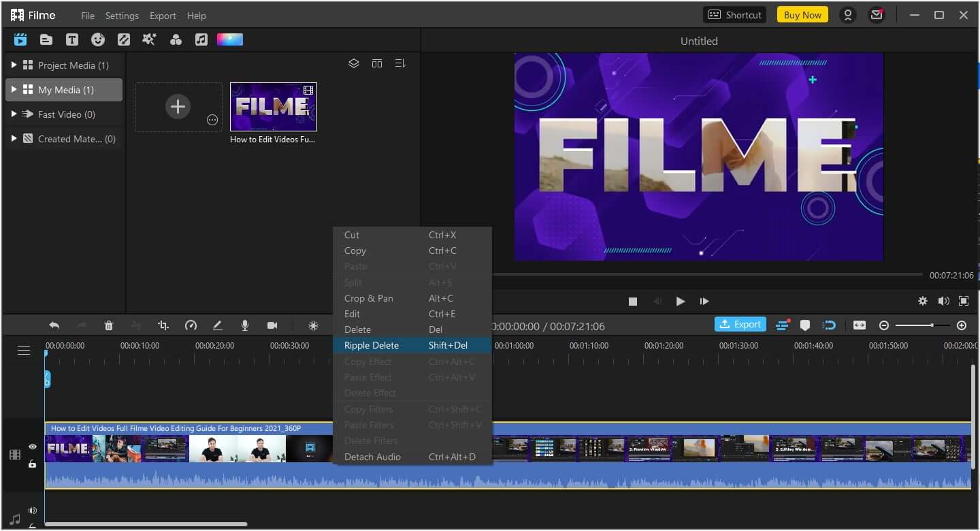
Task: Open the camera screen record icon
Action: coord(272,325)
